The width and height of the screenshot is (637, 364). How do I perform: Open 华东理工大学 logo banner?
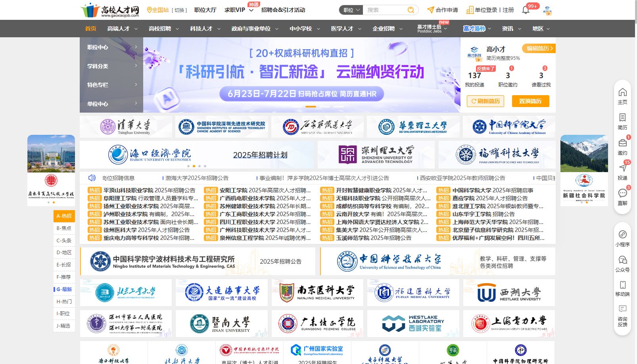click(x=413, y=126)
